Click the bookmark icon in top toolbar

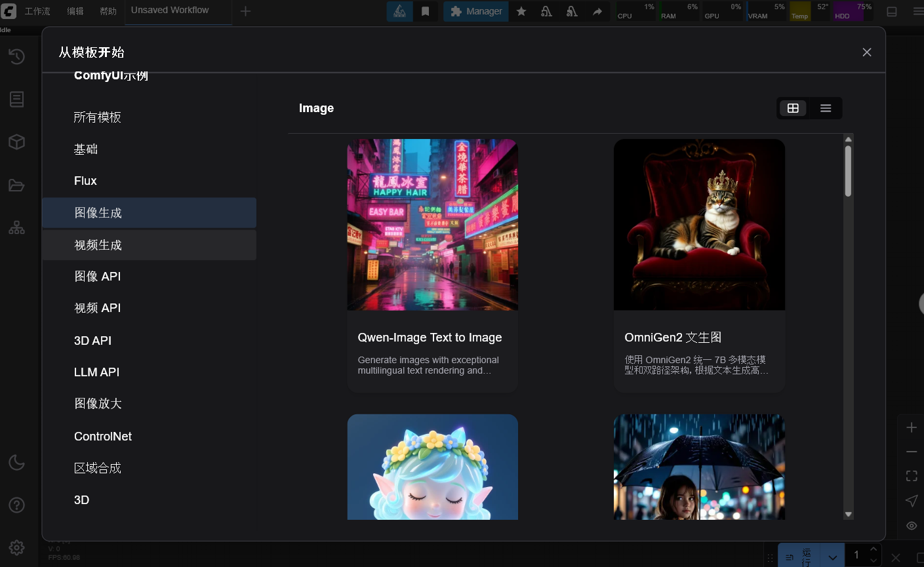click(425, 11)
